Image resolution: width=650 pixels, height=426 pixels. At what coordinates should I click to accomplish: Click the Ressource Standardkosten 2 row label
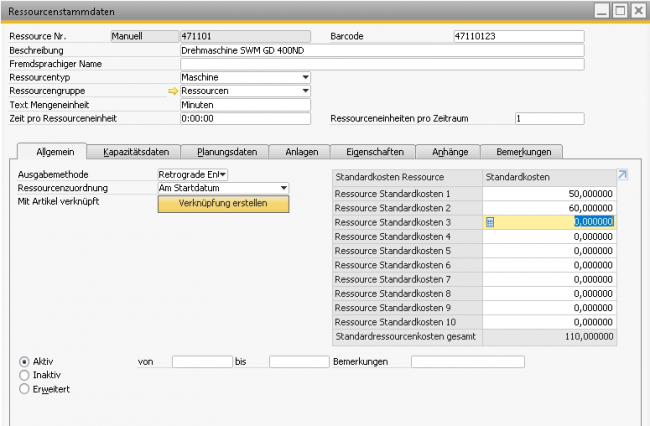[x=407, y=208]
